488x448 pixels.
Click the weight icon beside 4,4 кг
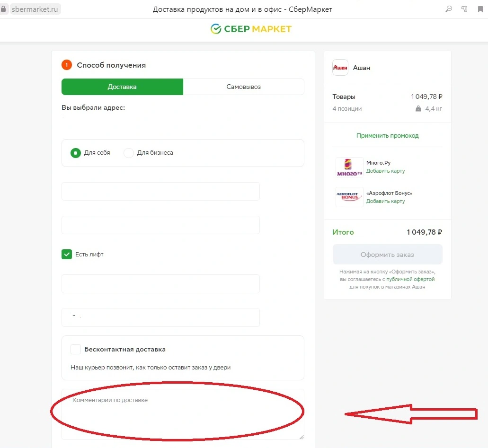pos(418,109)
